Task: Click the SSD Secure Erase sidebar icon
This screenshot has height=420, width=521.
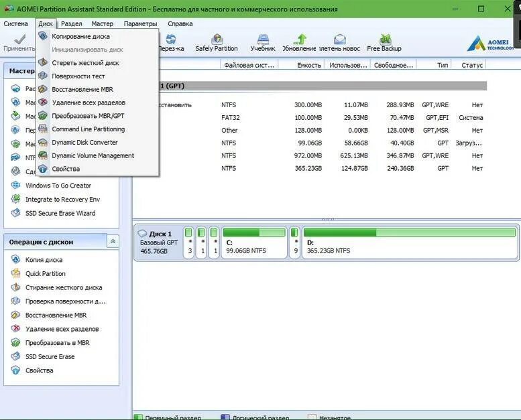Action: tap(15, 356)
